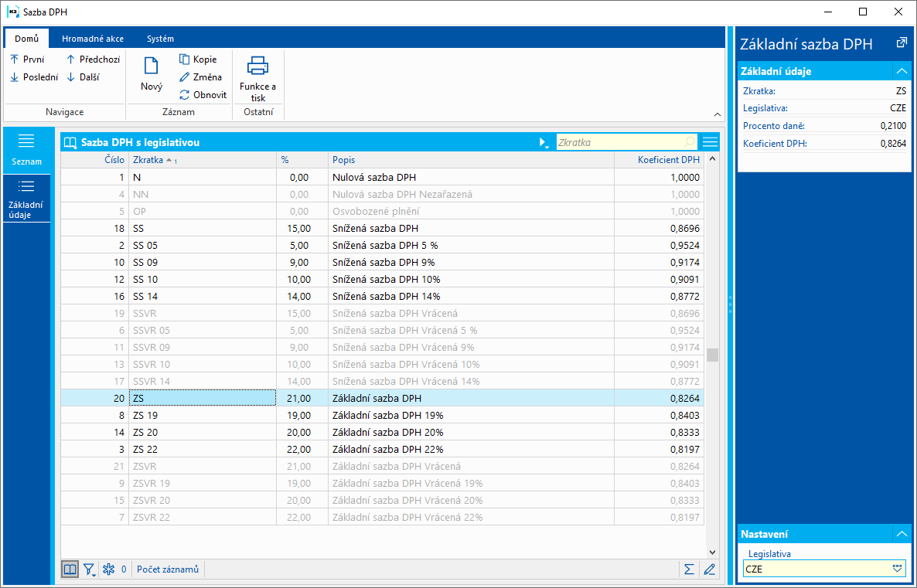The width and height of the screenshot is (917, 588).
Task: Open the arrow dropdown beside search field
Action: pos(544,143)
